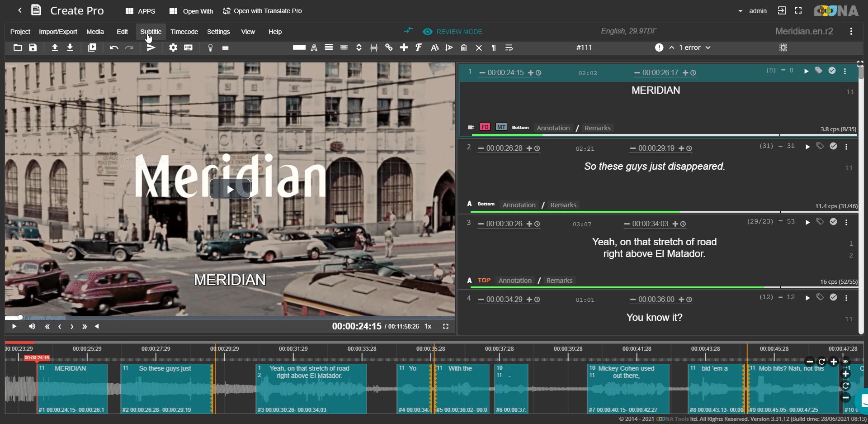The width and height of the screenshot is (868, 424).
Task: Click the video progress bar handle
Action: coord(20,317)
